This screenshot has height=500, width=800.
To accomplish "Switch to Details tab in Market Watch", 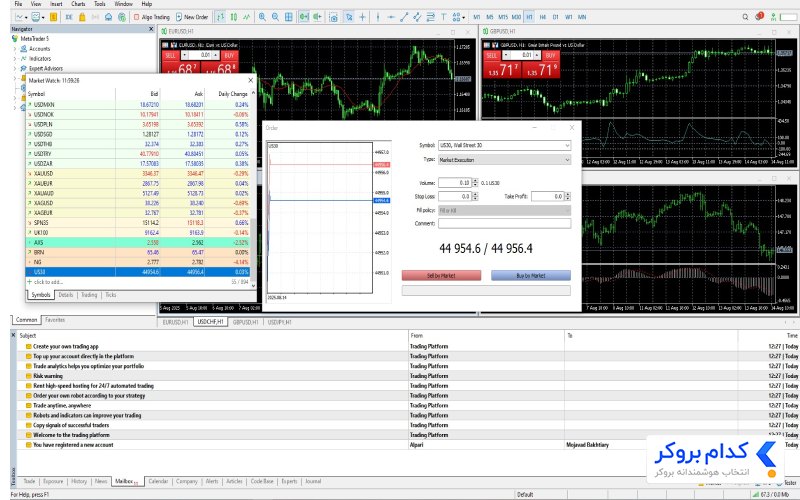I will [66, 295].
